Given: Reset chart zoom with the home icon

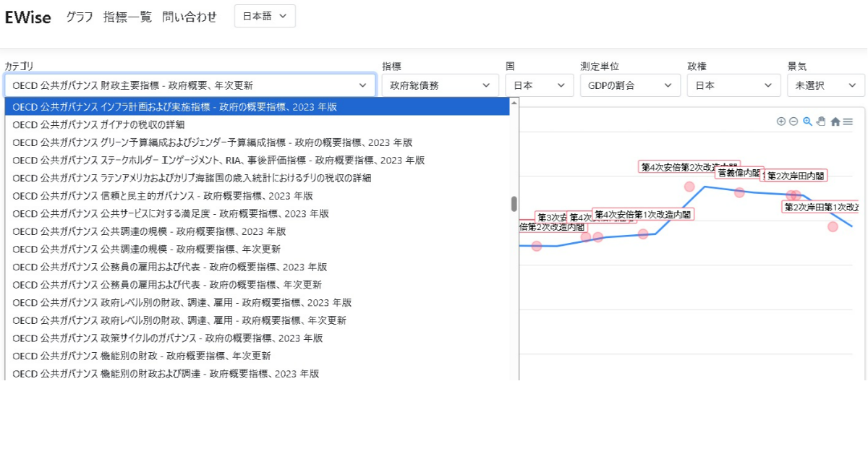Looking at the screenshot, I should pyautogui.click(x=835, y=122).
